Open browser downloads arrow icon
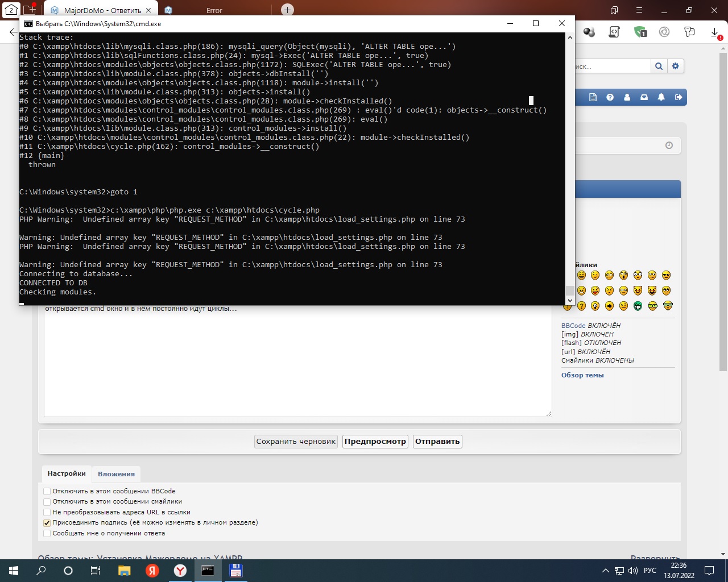 (715, 32)
